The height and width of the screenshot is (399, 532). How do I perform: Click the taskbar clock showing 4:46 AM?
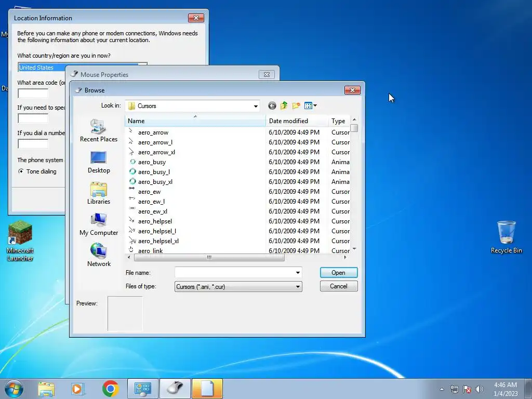[506, 389]
